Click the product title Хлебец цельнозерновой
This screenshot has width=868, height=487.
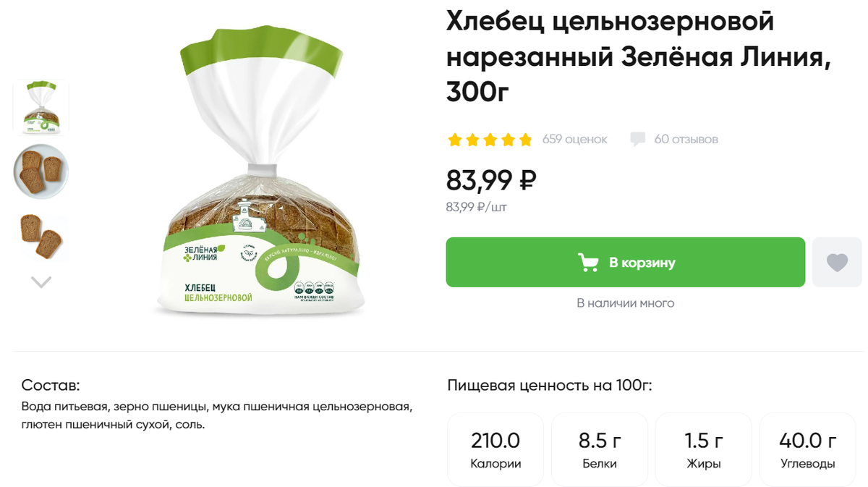coord(610,22)
